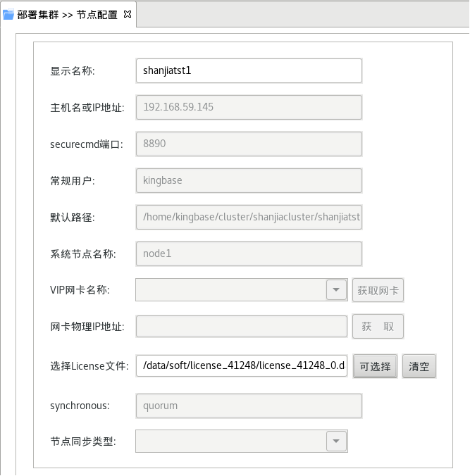Click the 常规用户 field showing kingbase
Viewport: 470px width, 476px height.
248,180
